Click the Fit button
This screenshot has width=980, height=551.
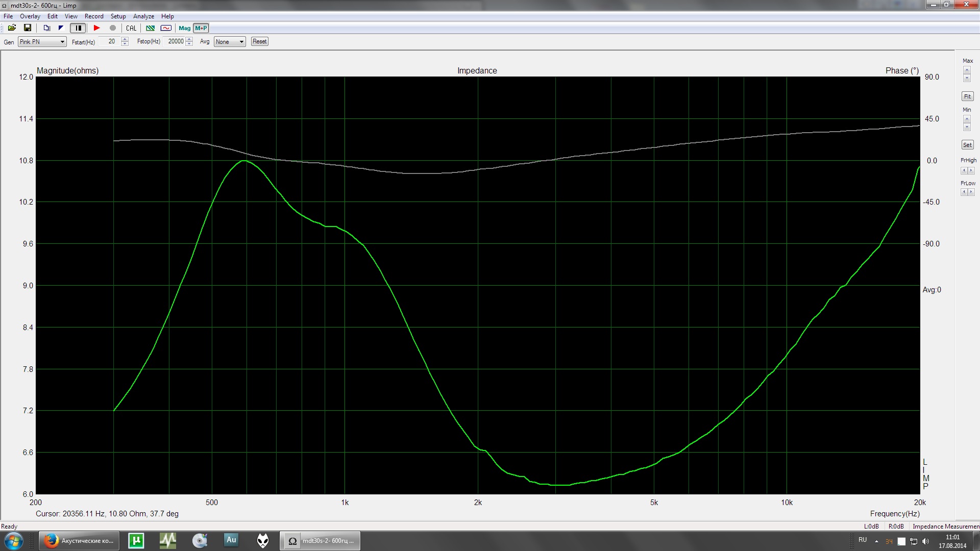pyautogui.click(x=967, y=96)
